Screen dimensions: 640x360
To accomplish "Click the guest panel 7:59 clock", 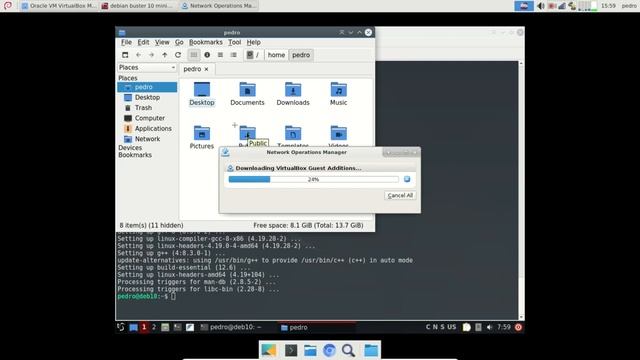I will coord(504,327).
